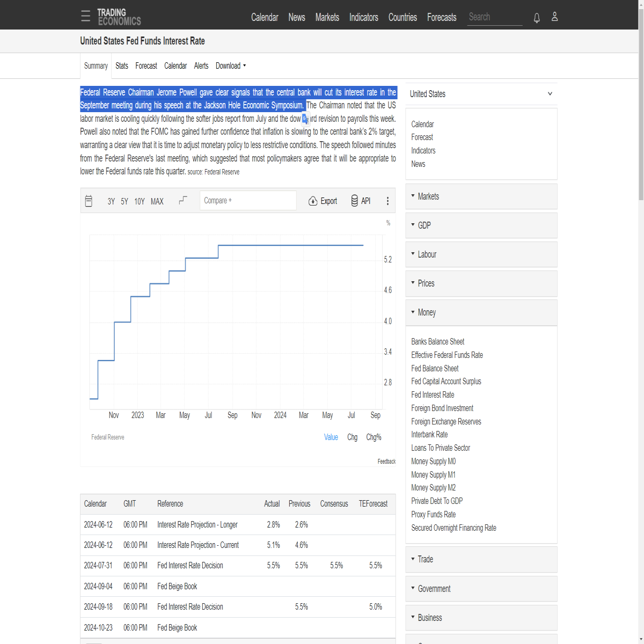The width and height of the screenshot is (644, 644).
Task: Open Fed Beige Book 2024-09-04 entry
Action: coord(238,586)
